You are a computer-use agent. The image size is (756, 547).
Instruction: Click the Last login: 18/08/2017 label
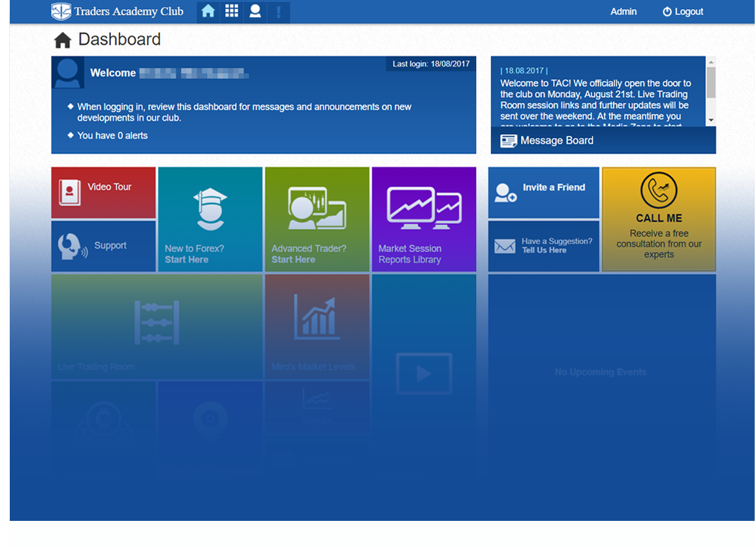(431, 63)
